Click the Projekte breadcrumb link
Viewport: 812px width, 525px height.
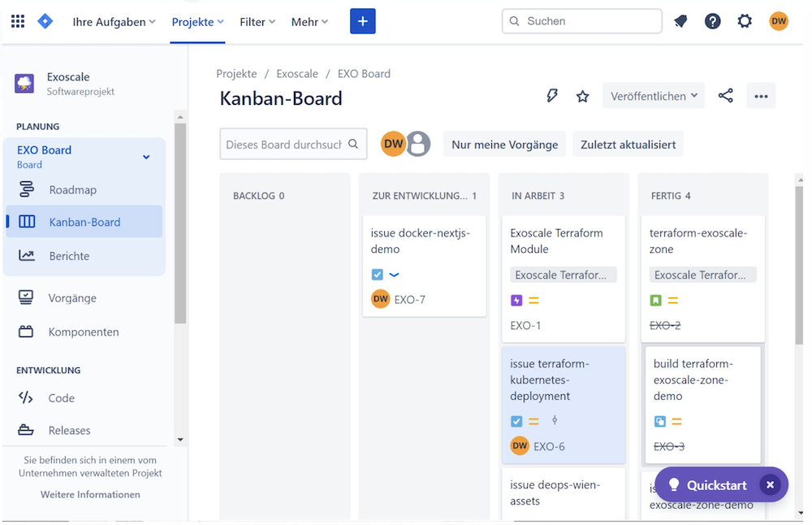point(236,74)
